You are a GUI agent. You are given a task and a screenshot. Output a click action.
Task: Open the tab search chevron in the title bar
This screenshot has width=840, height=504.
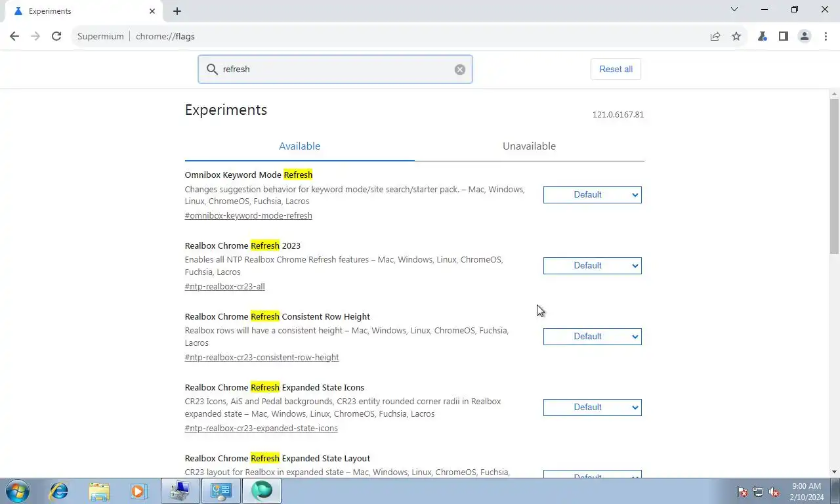click(734, 10)
